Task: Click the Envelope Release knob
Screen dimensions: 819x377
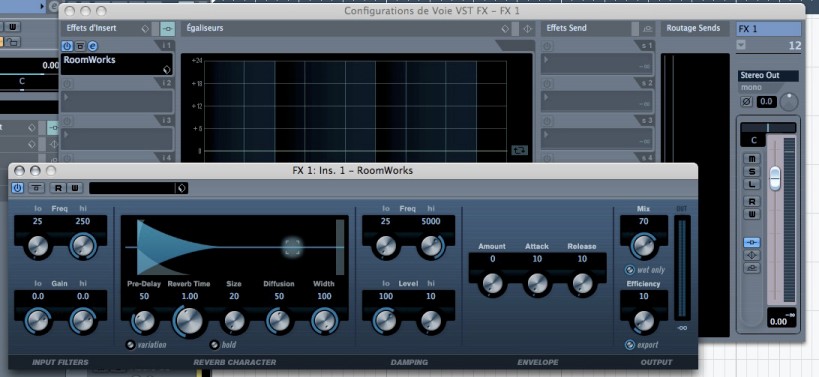Action: (582, 283)
